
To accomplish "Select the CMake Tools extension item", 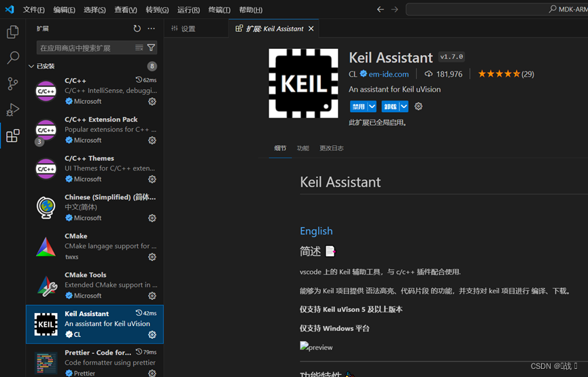I will (95, 285).
